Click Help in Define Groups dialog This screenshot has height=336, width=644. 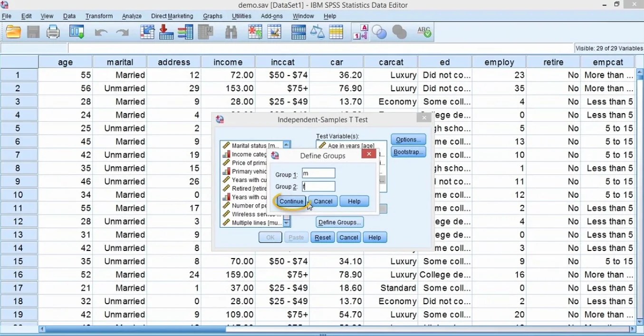click(x=354, y=202)
